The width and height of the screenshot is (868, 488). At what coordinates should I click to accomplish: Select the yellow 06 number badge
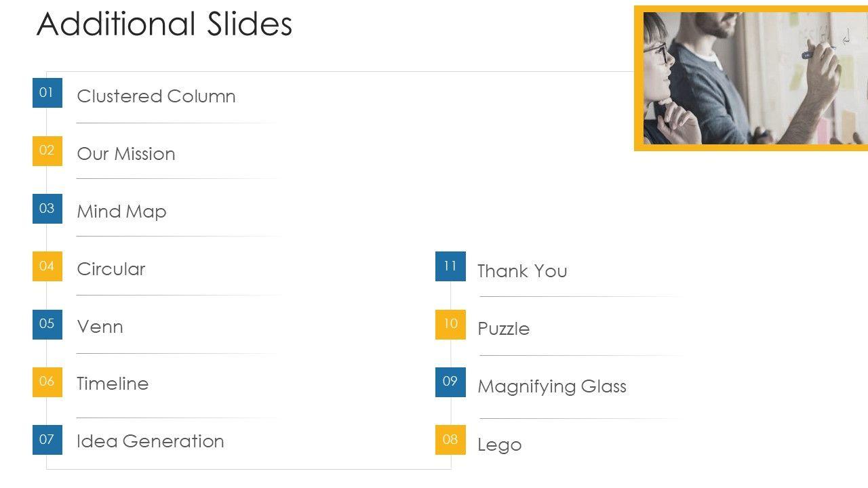click(47, 382)
